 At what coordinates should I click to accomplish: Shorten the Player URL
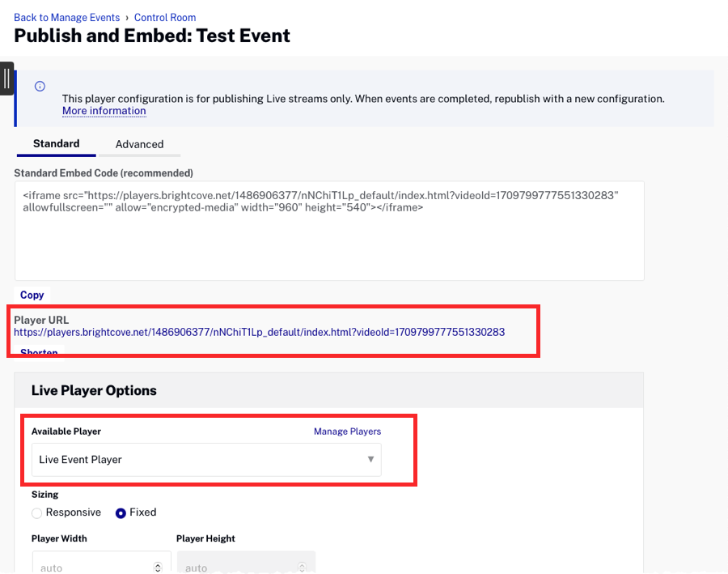(x=39, y=353)
